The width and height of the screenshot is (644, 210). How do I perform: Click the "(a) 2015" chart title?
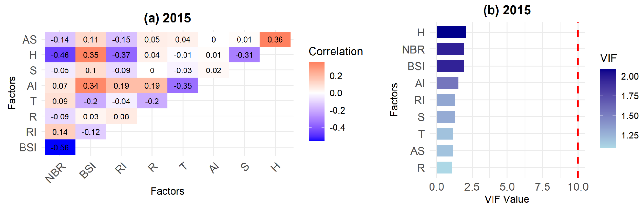click(167, 18)
